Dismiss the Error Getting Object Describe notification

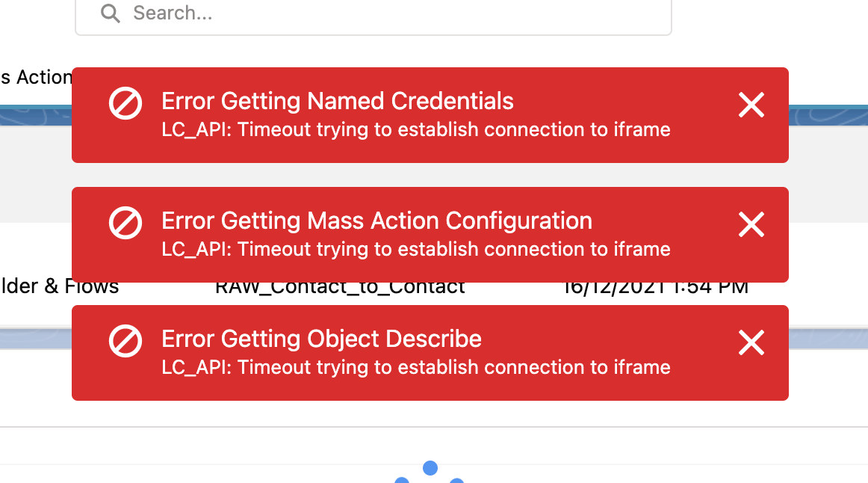pyautogui.click(x=751, y=342)
